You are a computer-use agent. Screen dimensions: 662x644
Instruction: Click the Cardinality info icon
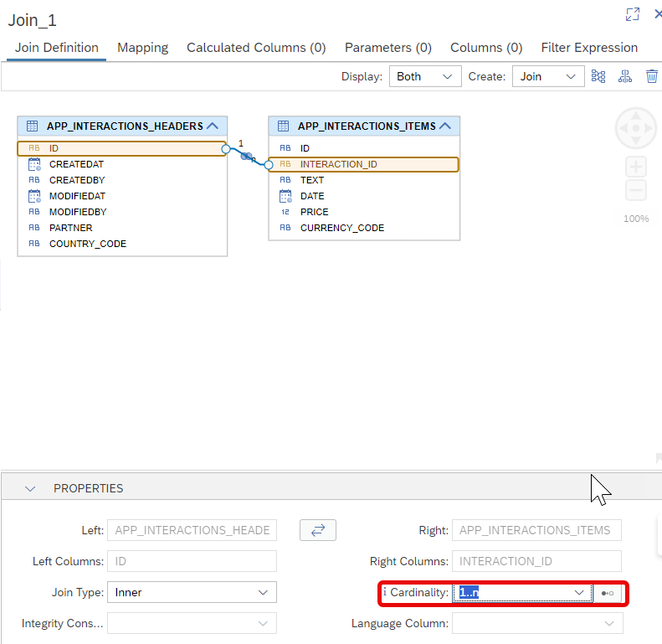[385, 591]
